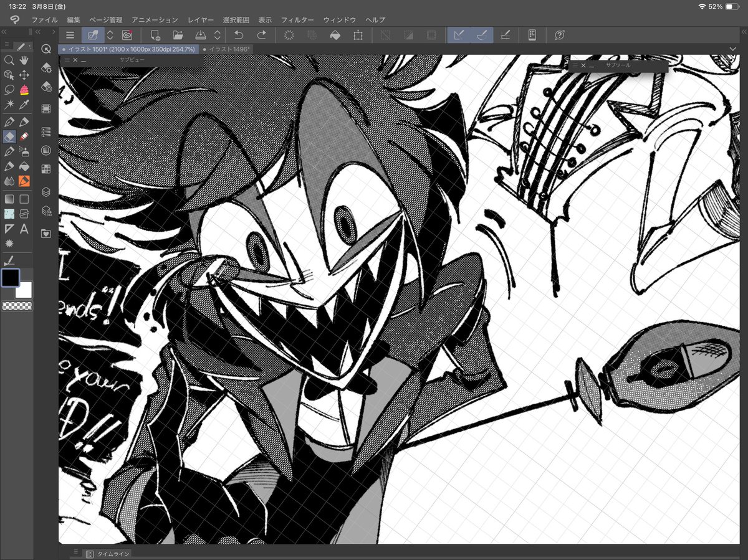Select the Eraser tool in palette
The width and height of the screenshot is (748, 560).
pyautogui.click(x=9, y=136)
